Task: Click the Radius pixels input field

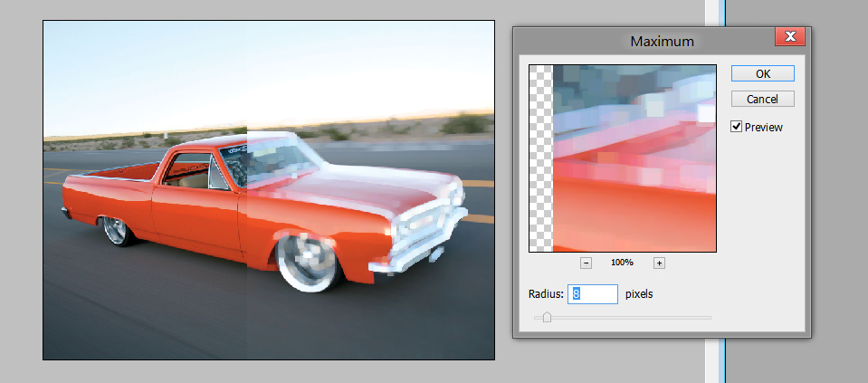Action: (x=592, y=294)
